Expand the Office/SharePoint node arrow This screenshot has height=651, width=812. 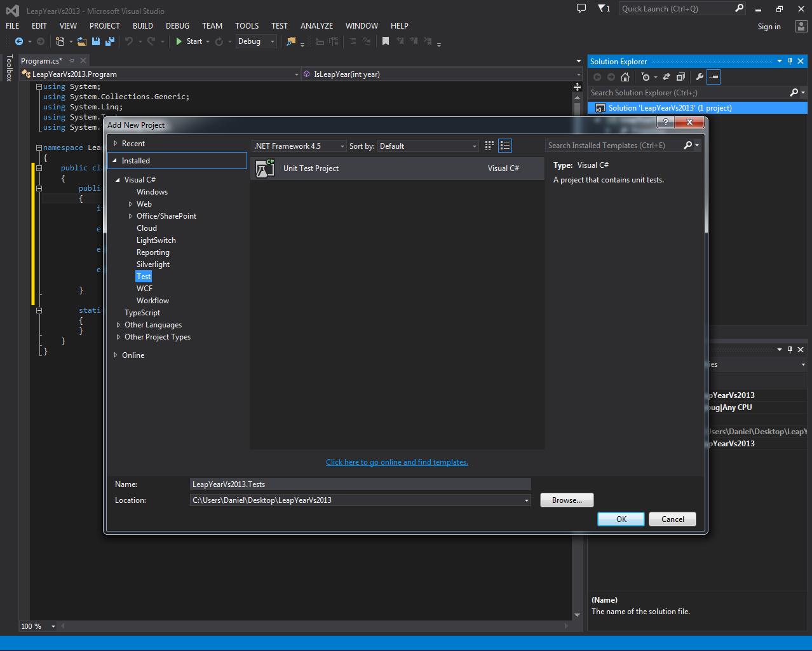click(130, 216)
